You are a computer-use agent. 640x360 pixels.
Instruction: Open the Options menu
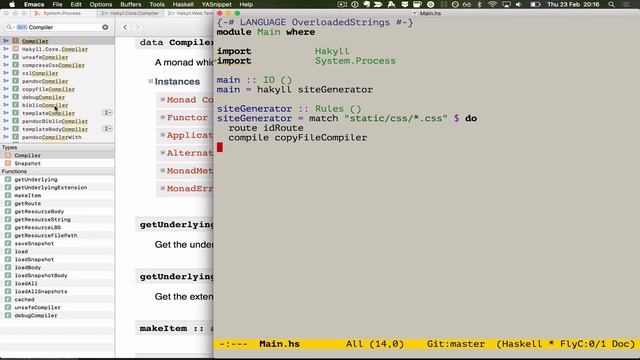101,4
